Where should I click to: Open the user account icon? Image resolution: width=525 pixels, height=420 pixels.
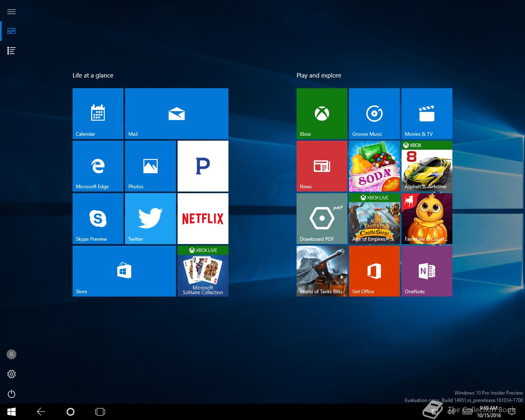click(x=11, y=354)
